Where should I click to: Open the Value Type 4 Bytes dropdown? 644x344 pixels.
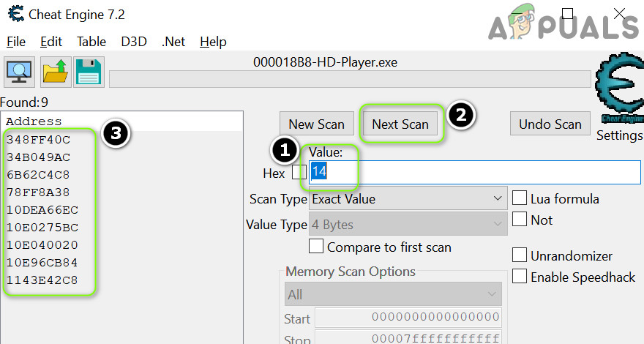[x=408, y=225]
